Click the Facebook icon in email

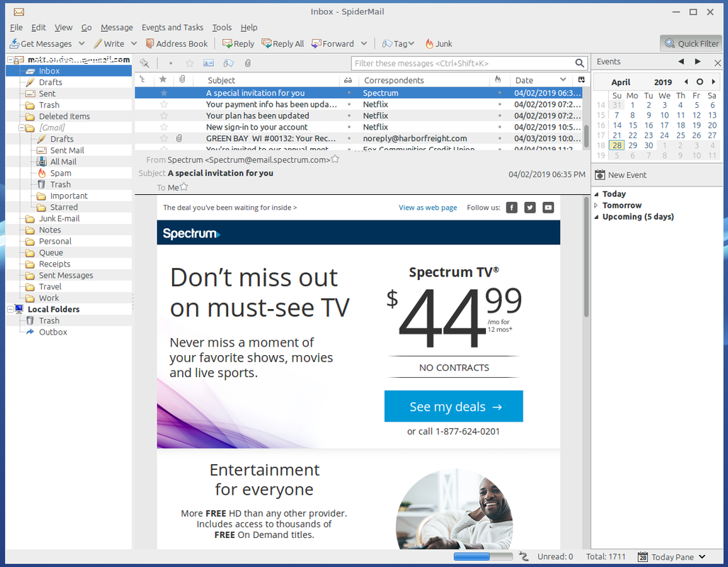[511, 208]
